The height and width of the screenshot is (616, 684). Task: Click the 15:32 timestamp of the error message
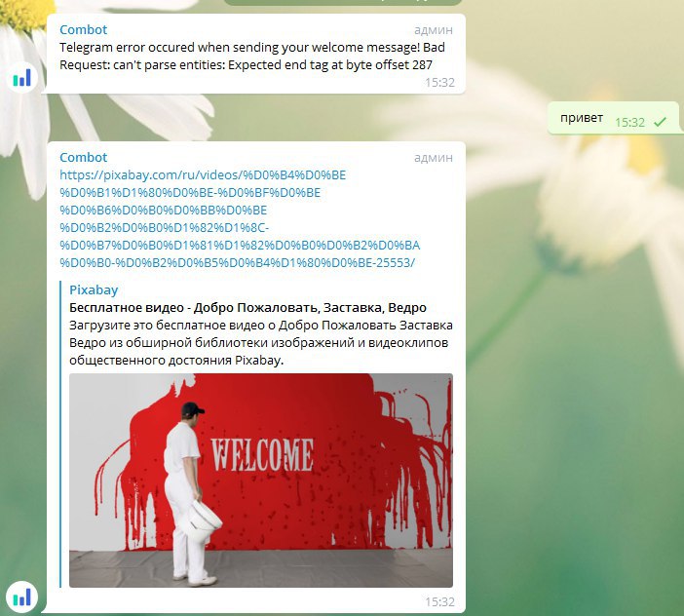(x=439, y=83)
